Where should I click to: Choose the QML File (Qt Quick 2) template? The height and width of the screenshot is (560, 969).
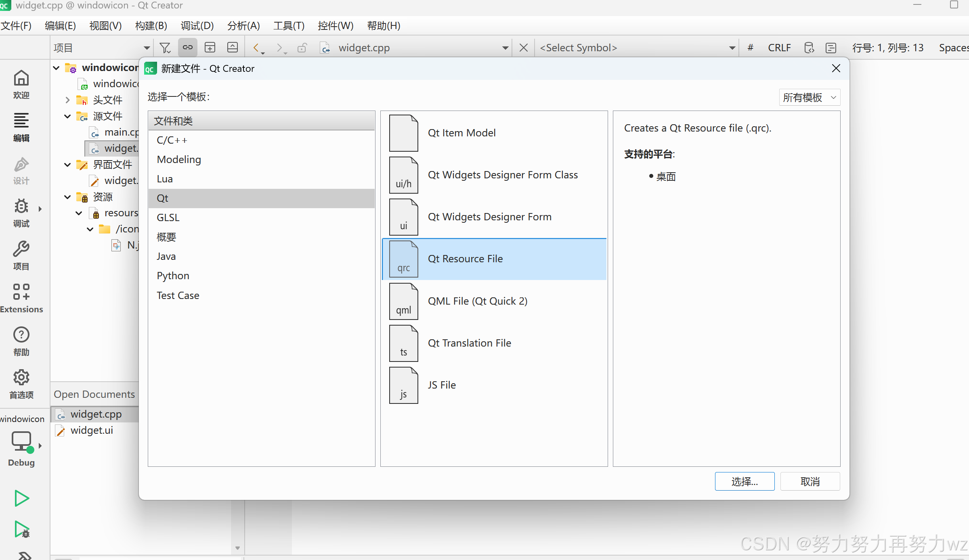[494, 301]
